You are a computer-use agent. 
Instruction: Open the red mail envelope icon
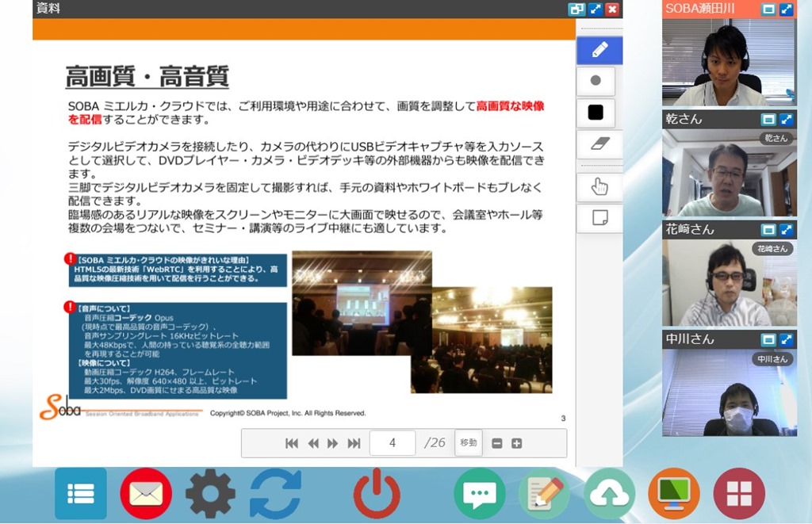pos(146,493)
